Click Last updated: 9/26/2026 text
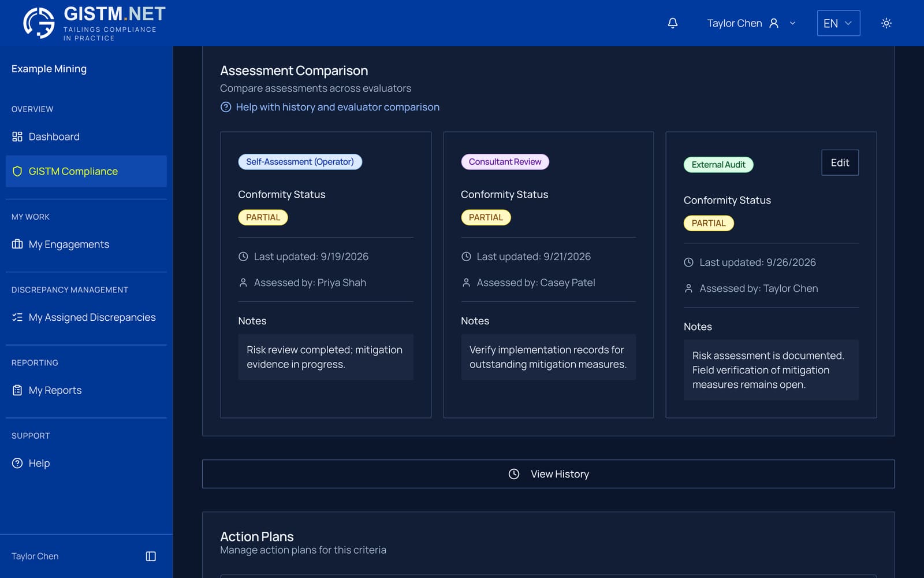 (758, 262)
